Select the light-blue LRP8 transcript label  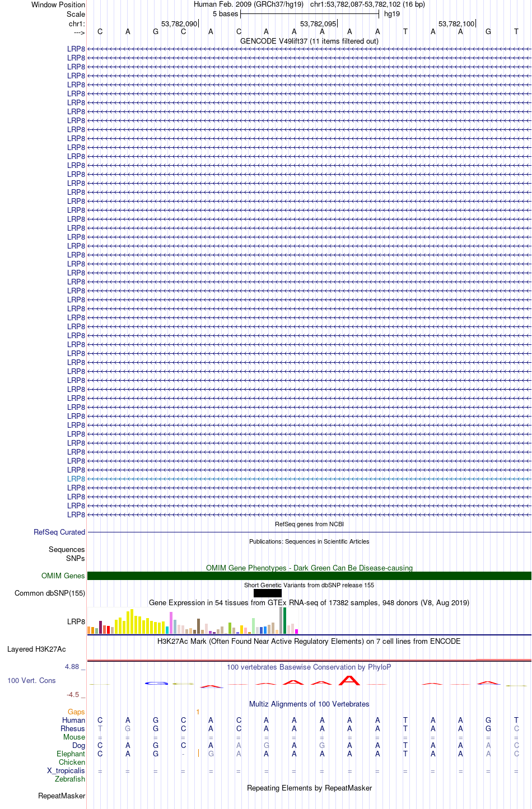[76, 479]
